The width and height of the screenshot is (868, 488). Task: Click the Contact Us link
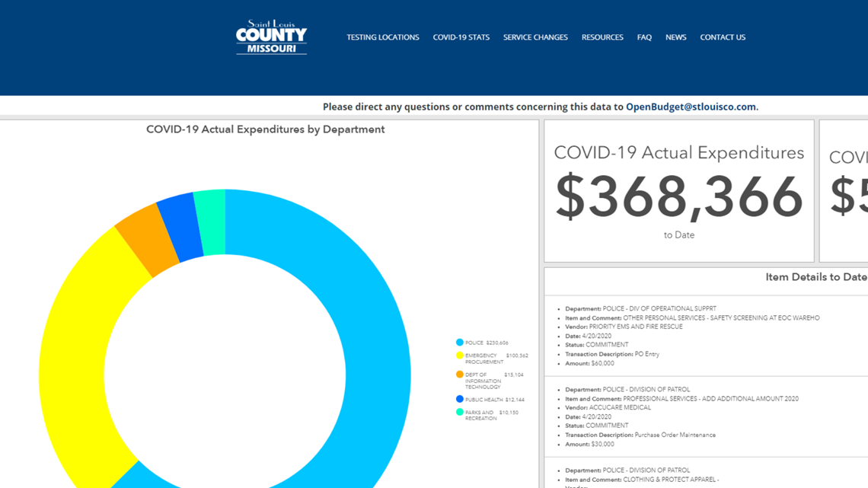723,37
